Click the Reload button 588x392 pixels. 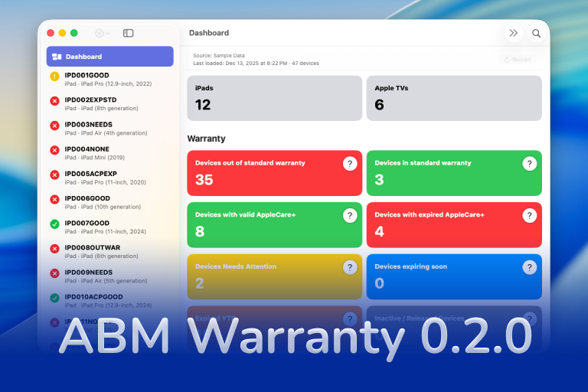pos(518,60)
